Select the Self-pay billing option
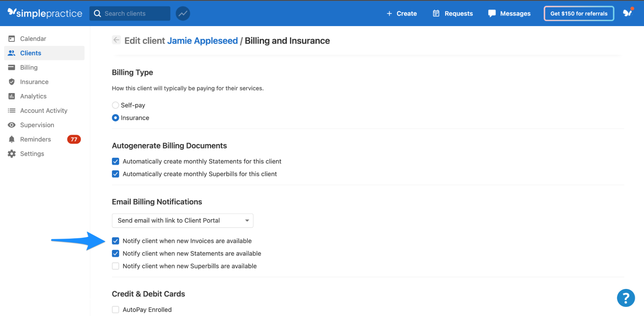The height and width of the screenshot is (316, 644). pyautogui.click(x=115, y=105)
